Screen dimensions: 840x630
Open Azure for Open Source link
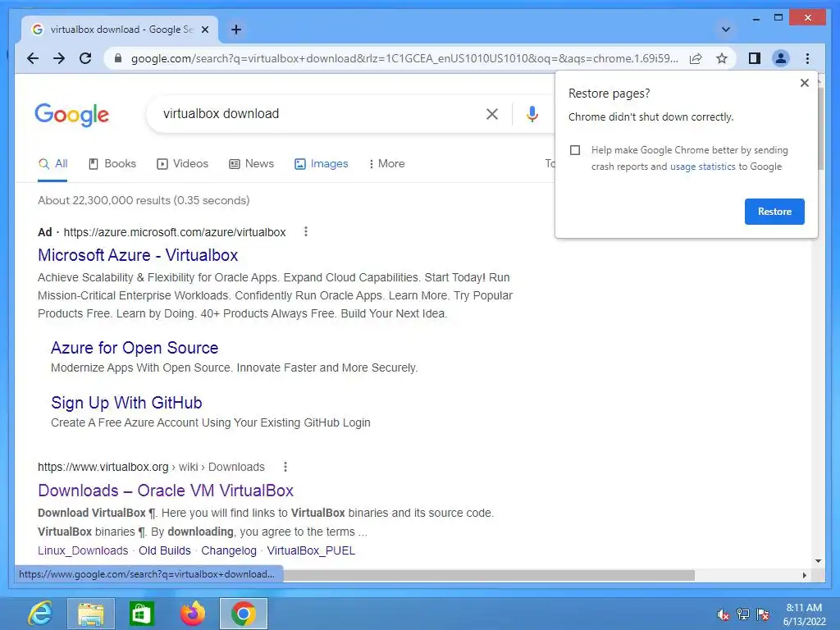pos(135,348)
